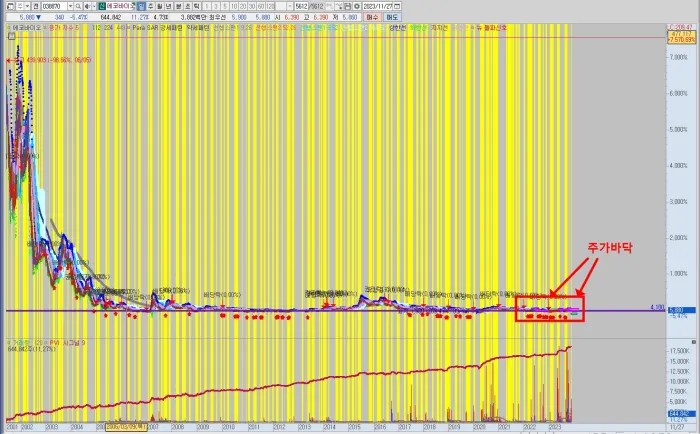Viewport: 700px width, 434px height.
Task: Click the small panel icon above volume axis
Action: (693, 342)
